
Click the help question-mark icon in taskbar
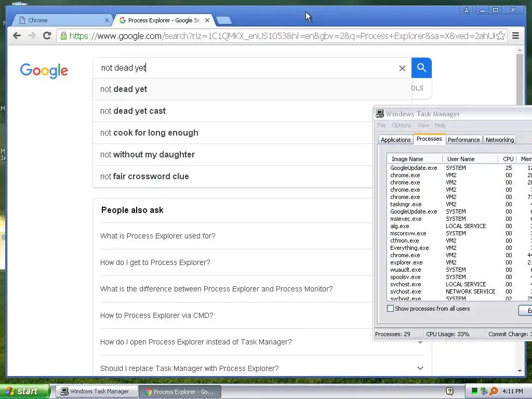pyautogui.click(x=449, y=392)
